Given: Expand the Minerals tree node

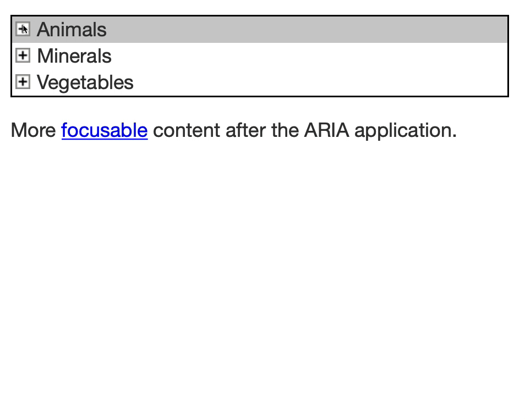Looking at the screenshot, I should (23, 56).
